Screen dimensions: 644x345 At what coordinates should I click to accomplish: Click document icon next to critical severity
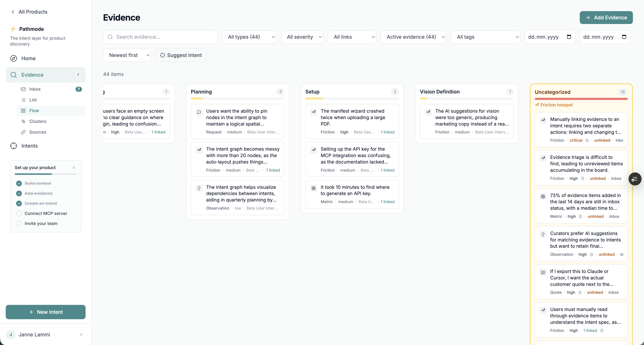coord(587,140)
